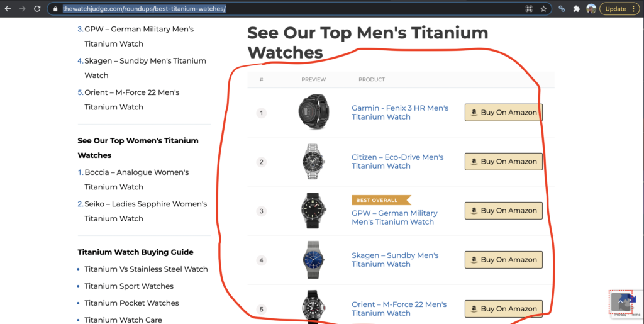Jump to Boccia Analogue Women's watch in sidebar
Screen dimensions: 644x324
pyautogui.click(x=136, y=179)
